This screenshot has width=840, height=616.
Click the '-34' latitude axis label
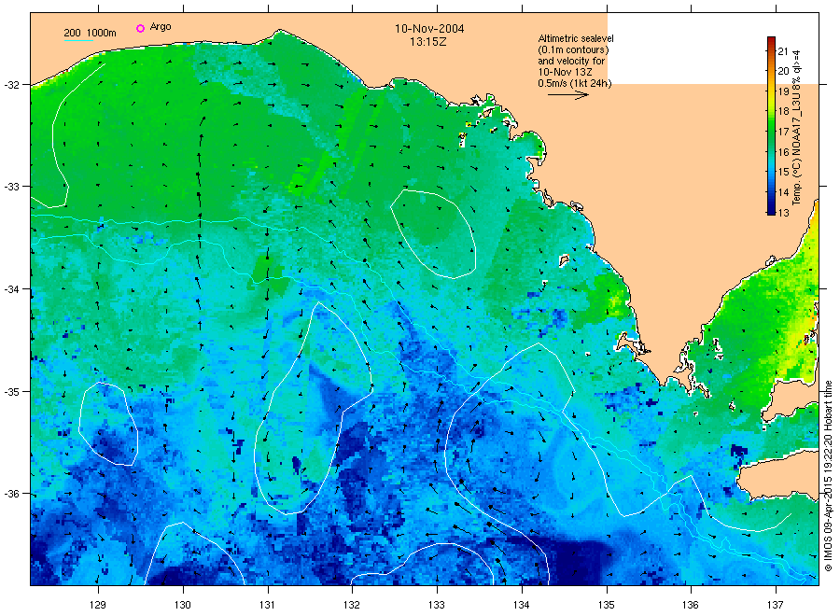click(x=12, y=289)
